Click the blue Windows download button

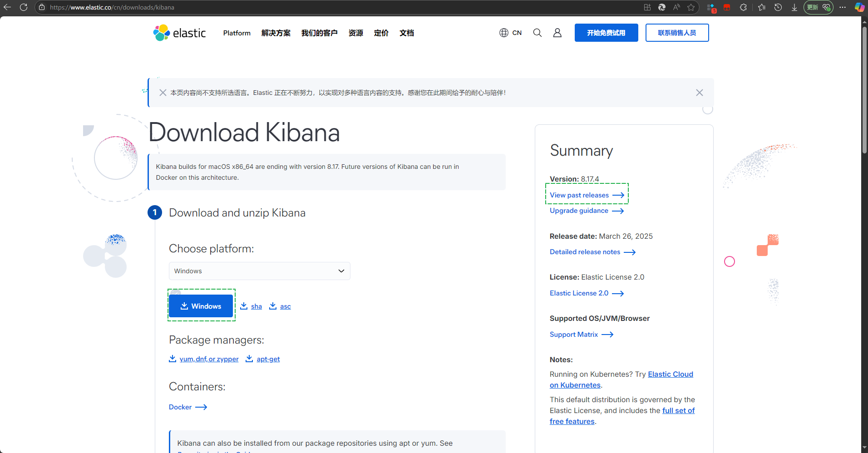click(201, 306)
